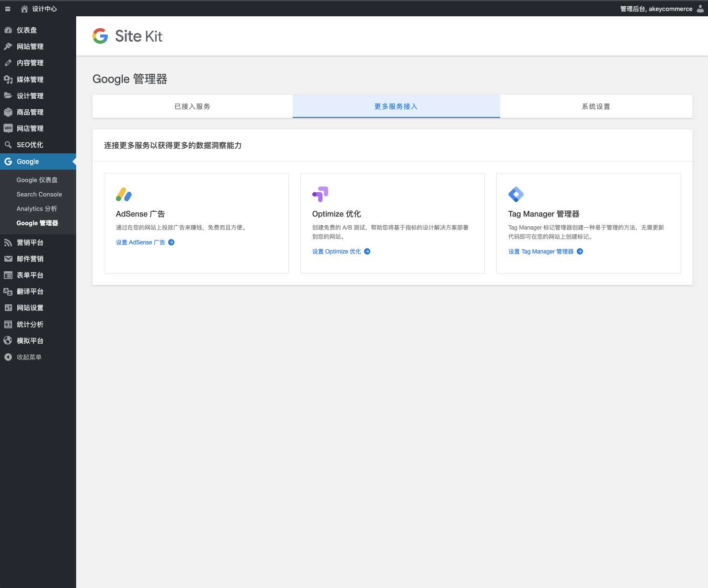Click the 连接更多服务以获得更多的数据洞察能力 heading

point(173,145)
